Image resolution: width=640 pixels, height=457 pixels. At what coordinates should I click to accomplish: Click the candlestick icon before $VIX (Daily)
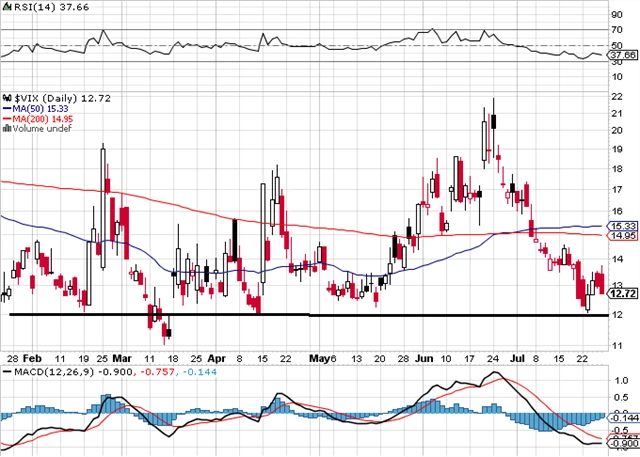point(7,98)
